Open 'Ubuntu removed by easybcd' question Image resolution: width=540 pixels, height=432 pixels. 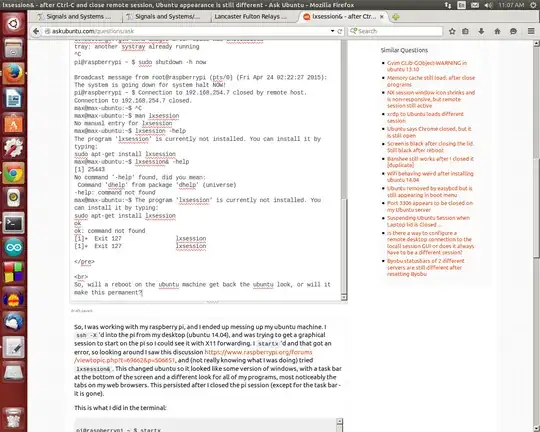pyautogui.click(x=429, y=192)
